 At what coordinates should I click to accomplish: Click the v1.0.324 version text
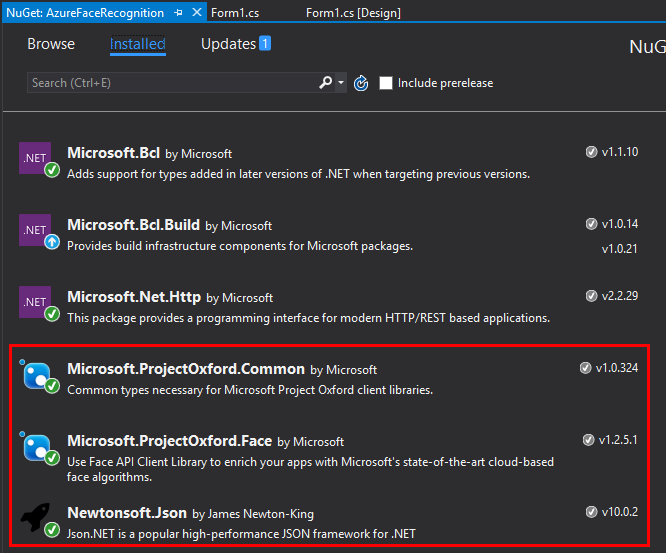click(617, 368)
